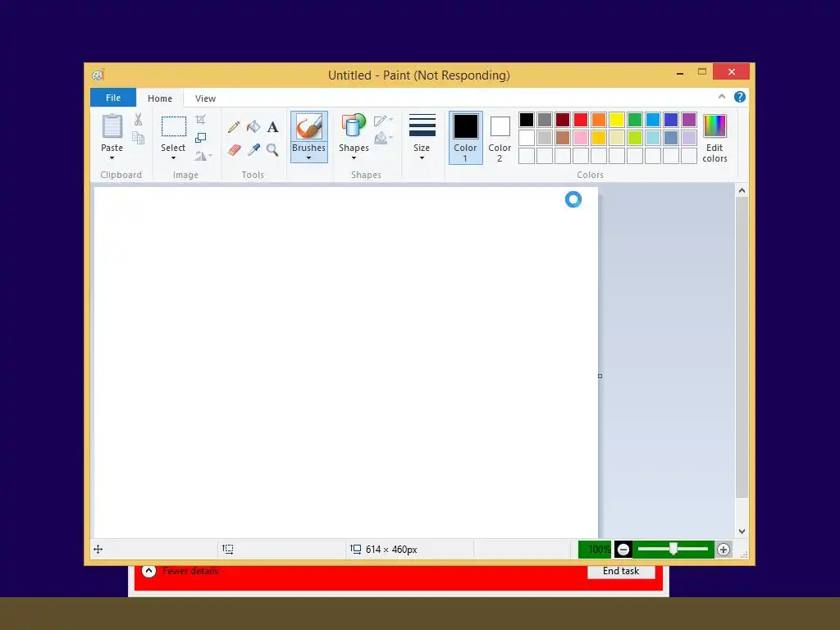The width and height of the screenshot is (840, 630).
Task: Click the zoom out minus button
Action: click(x=623, y=550)
